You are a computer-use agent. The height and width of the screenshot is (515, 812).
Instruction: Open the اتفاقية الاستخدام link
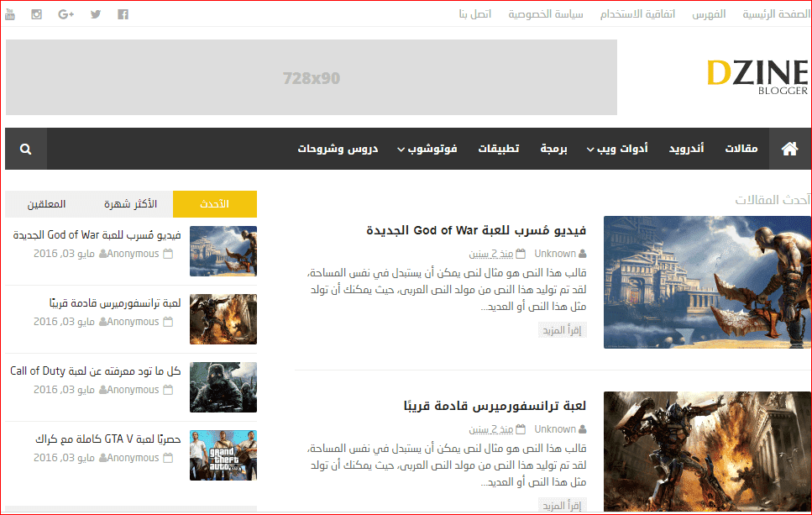[637, 14]
